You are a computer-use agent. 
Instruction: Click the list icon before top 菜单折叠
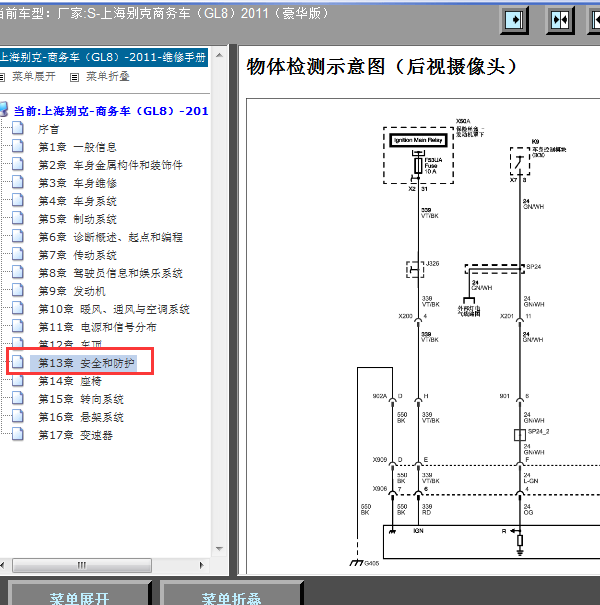pyautogui.click(x=74, y=78)
